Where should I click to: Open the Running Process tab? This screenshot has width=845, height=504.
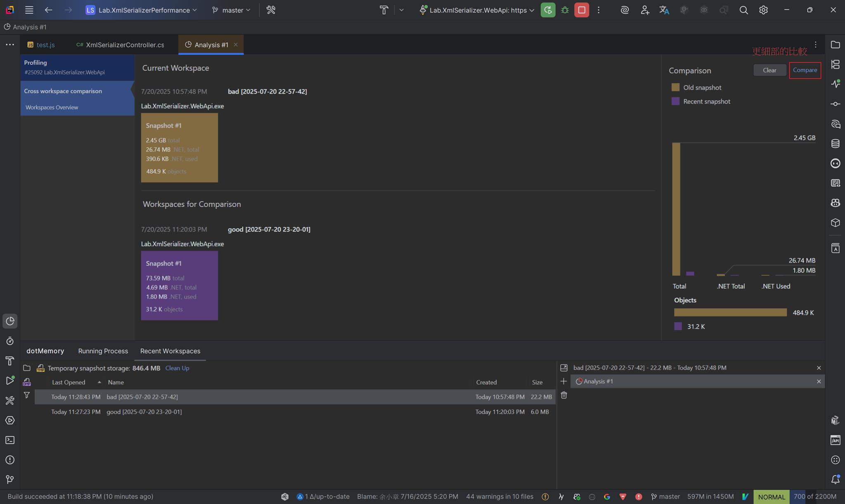(x=103, y=351)
